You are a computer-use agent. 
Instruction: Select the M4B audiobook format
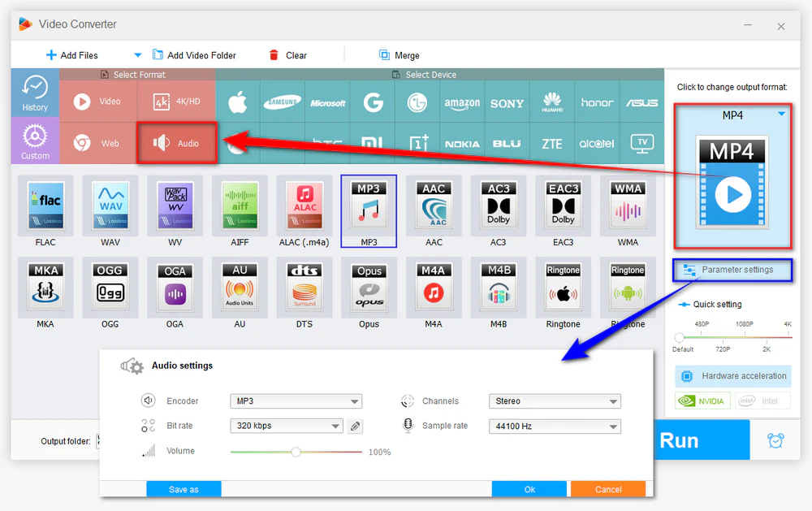point(499,288)
